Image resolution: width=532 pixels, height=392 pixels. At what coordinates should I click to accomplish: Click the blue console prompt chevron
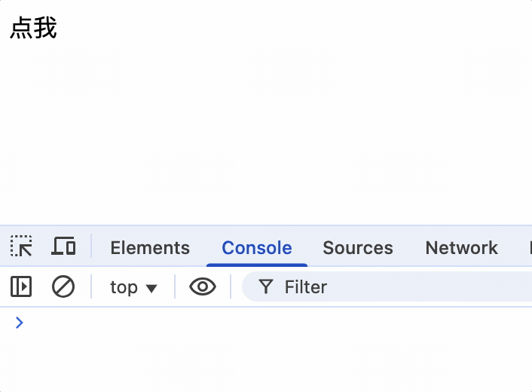click(20, 323)
